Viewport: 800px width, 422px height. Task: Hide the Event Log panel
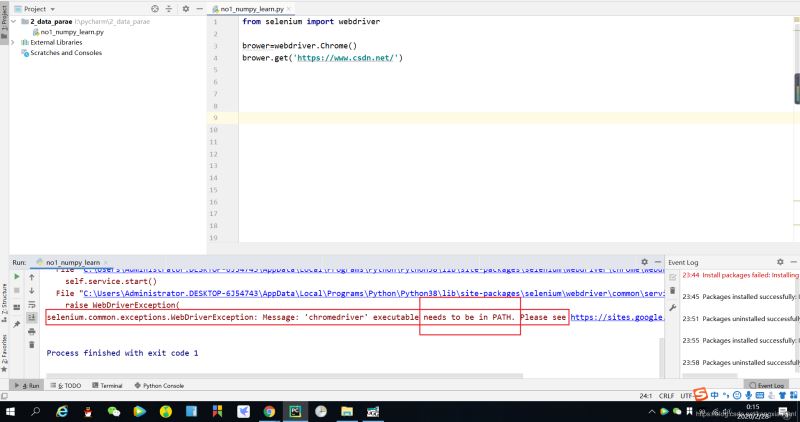(793, 262)
